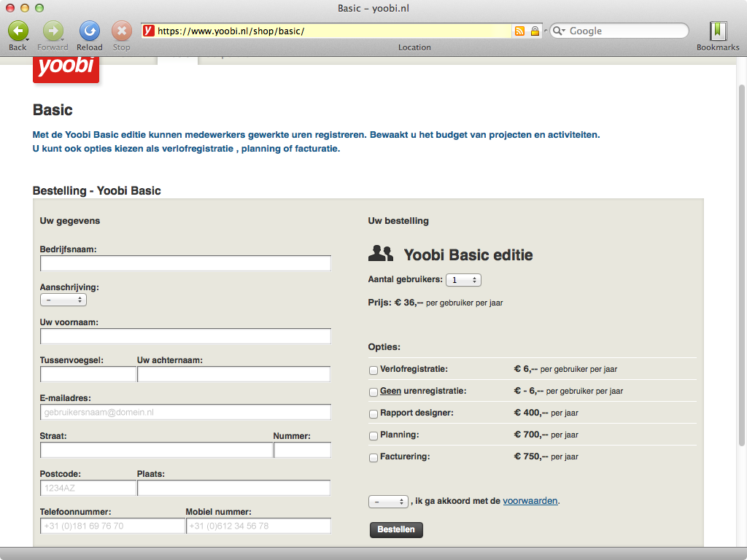The width and height of the screenshot is (747, 560).
Task: Click the 'Geen' underlined text
Action: tap(391, 391)
